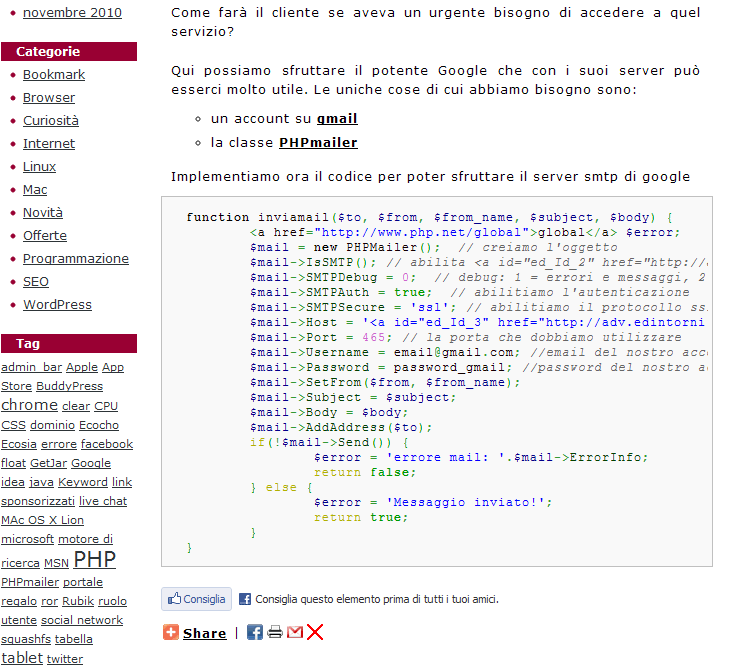The height and width of the screenshot is (672, 756).
Task: Select the CPU tag
Action: point(106,406)
